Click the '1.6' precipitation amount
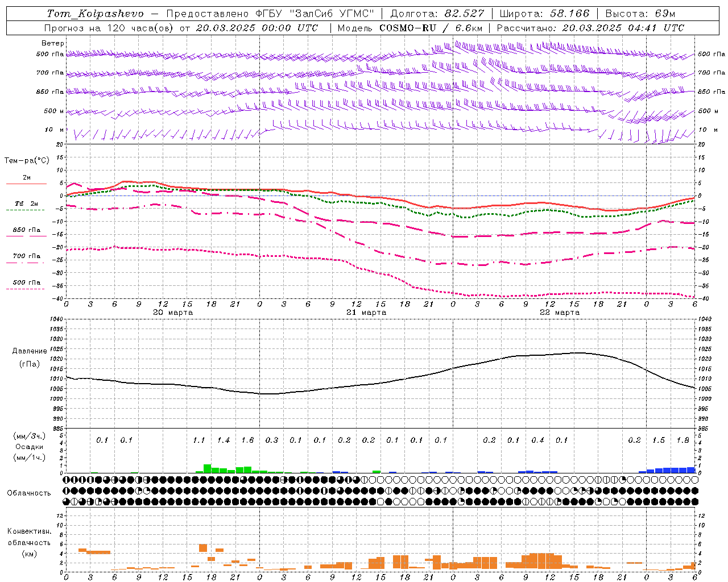 [247, 440]
